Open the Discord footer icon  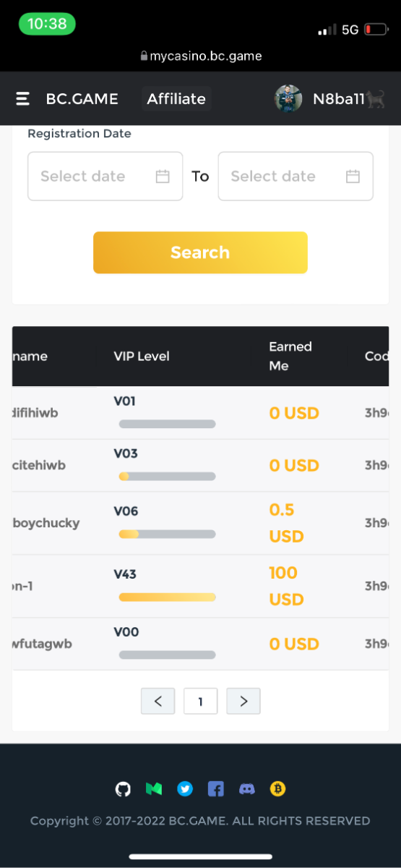click(247, 788)
